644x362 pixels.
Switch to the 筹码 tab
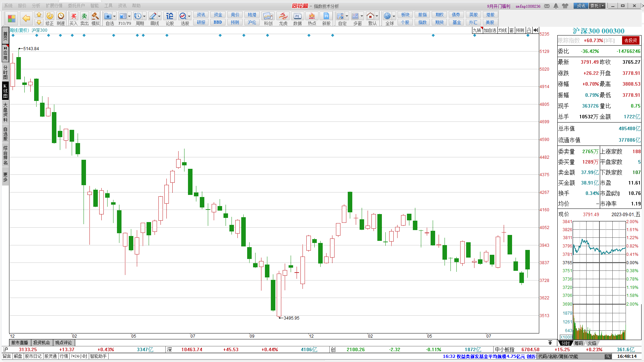[579, 343]
